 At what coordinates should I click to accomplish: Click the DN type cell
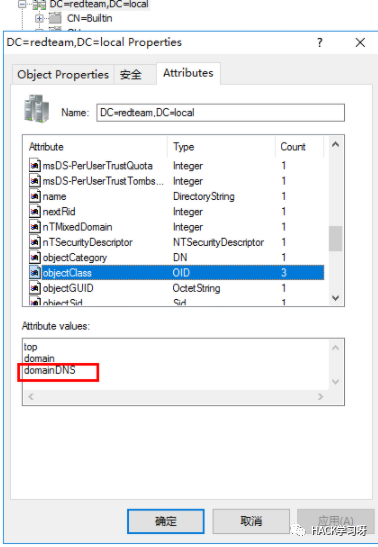point(180,257)
